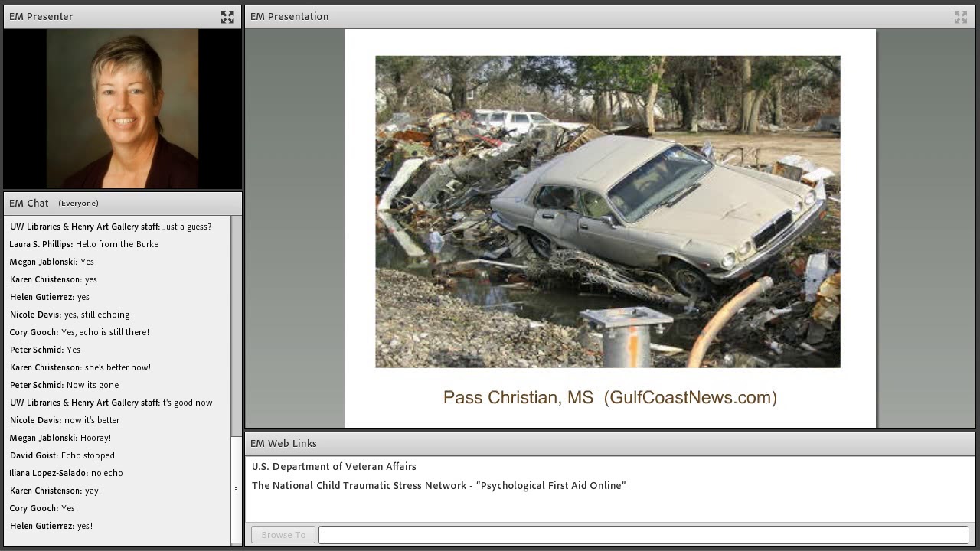
Task: Select Cory Gooch's "Yes!" message
Action: click(x=44, y=508)
